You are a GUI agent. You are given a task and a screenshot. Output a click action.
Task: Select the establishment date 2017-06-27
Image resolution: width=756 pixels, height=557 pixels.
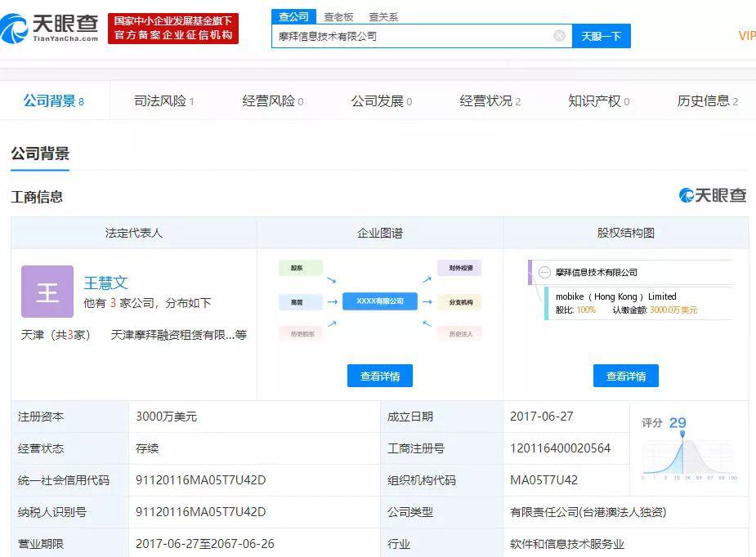tap(541, 417)
